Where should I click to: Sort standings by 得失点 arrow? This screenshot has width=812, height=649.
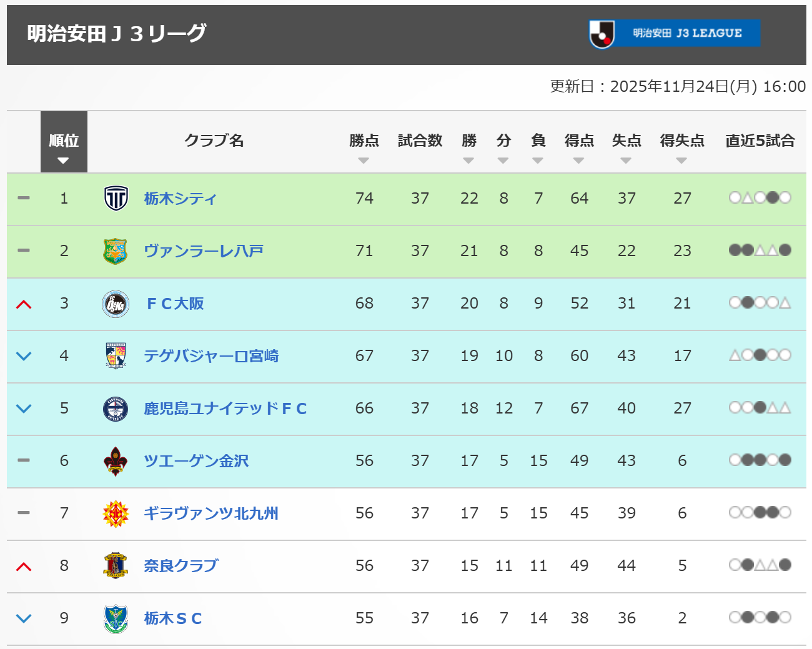pos(681,161)
